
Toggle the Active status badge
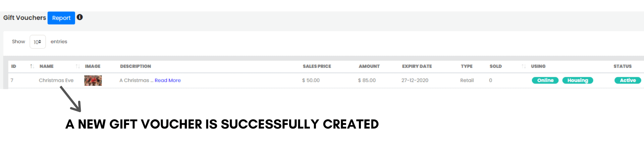[628, 81]
